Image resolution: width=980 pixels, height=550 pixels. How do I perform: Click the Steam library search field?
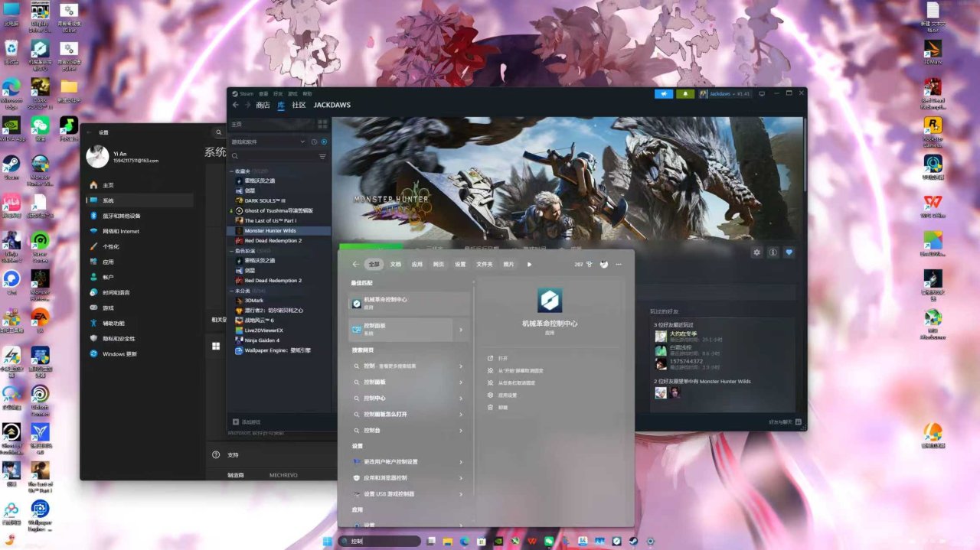(x=273, y=156)
